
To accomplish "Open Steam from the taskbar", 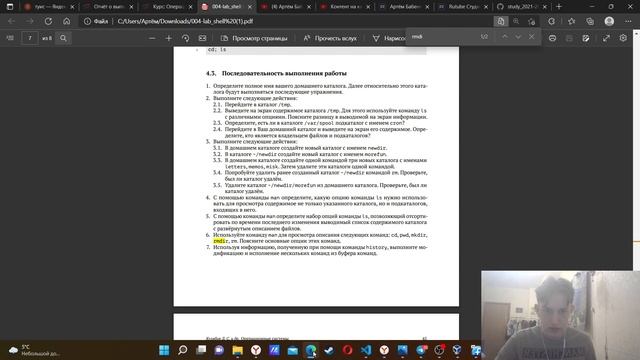I will pos(329,350).
